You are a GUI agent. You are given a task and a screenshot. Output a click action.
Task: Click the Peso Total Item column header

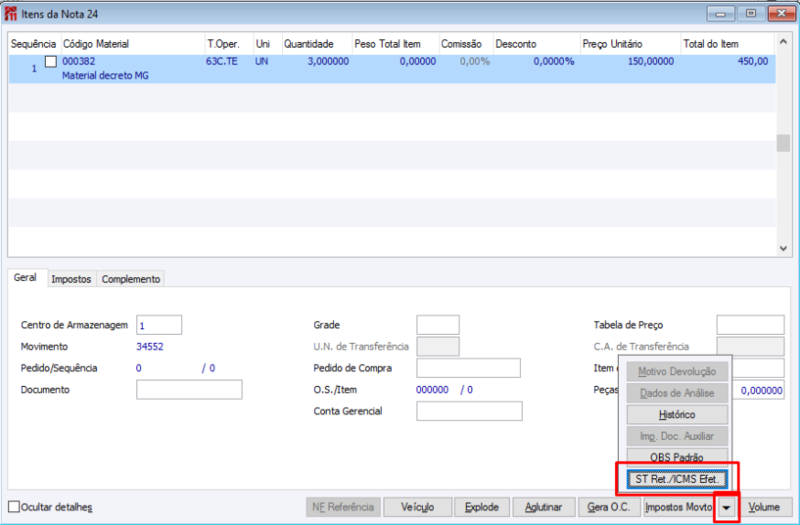395,44
